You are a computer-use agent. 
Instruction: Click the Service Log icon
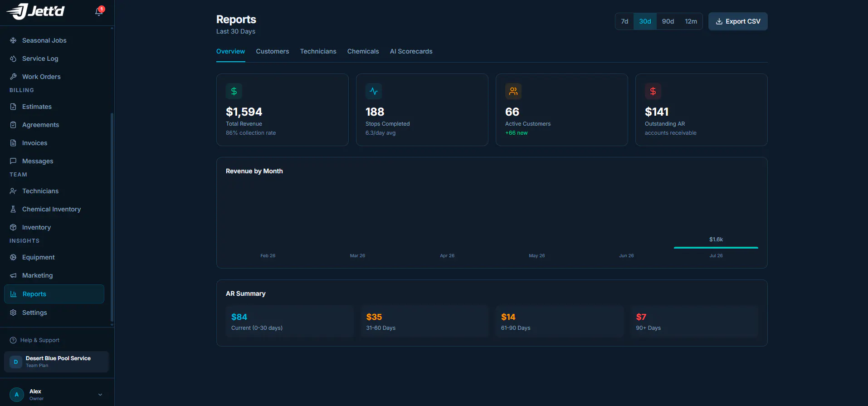(x=13, y=59)
